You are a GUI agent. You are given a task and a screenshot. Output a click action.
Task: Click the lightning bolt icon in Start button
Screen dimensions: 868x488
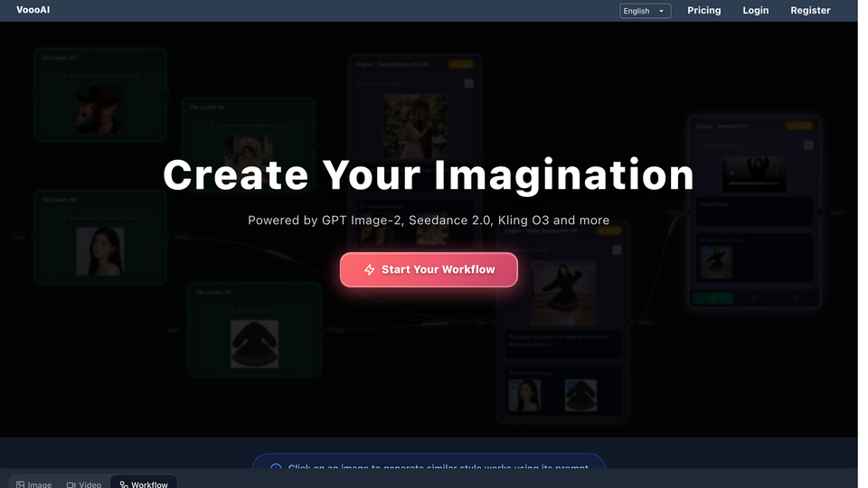click(369, 269)
